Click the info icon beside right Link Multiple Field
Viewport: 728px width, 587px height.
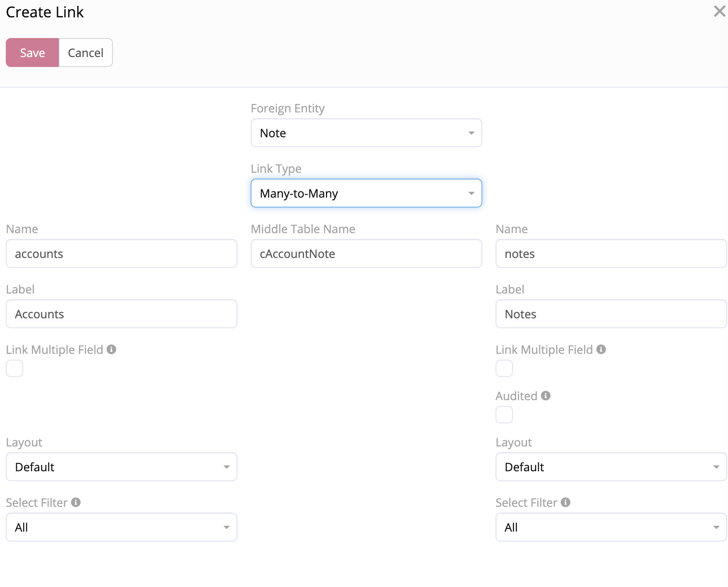[601, 349]
